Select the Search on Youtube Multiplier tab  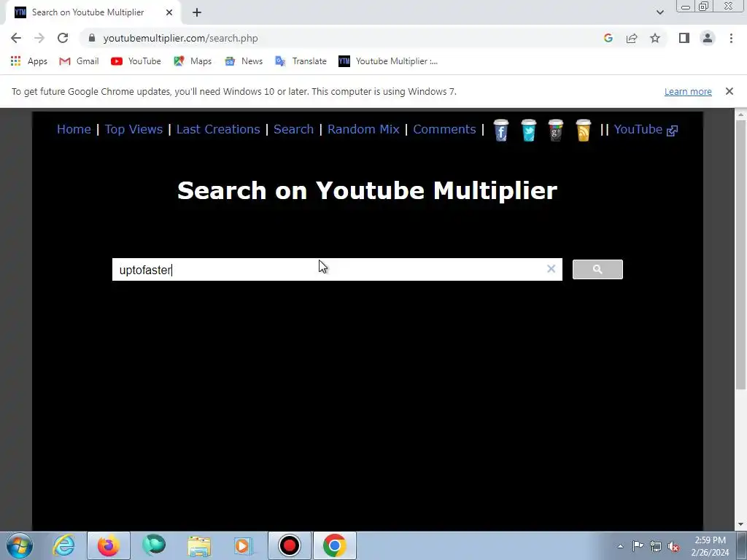click(x=88, y=12)
